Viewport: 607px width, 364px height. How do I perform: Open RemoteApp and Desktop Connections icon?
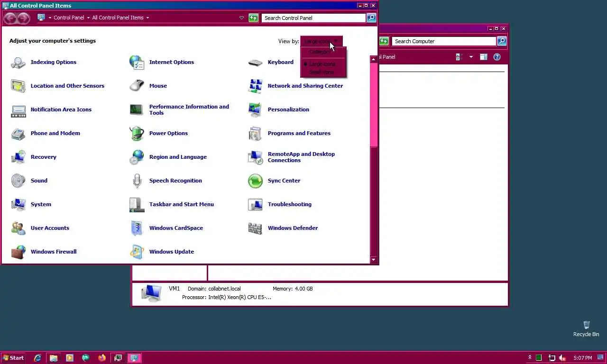255,157
